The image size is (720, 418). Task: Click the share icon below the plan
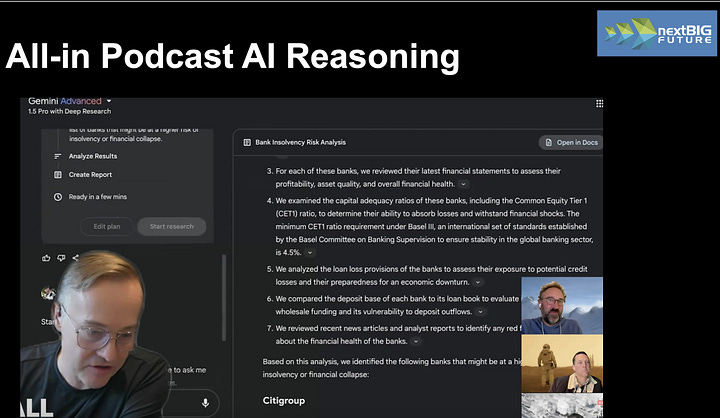point(75,258)
